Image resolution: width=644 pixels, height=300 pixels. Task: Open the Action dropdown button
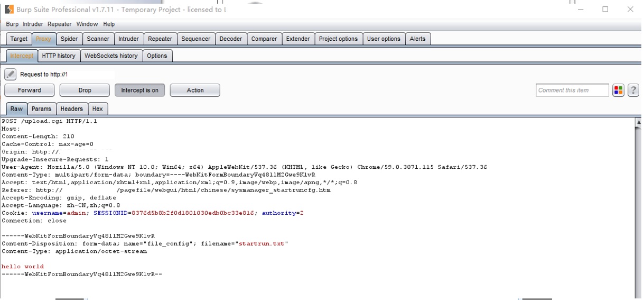[x=195, y=90]
